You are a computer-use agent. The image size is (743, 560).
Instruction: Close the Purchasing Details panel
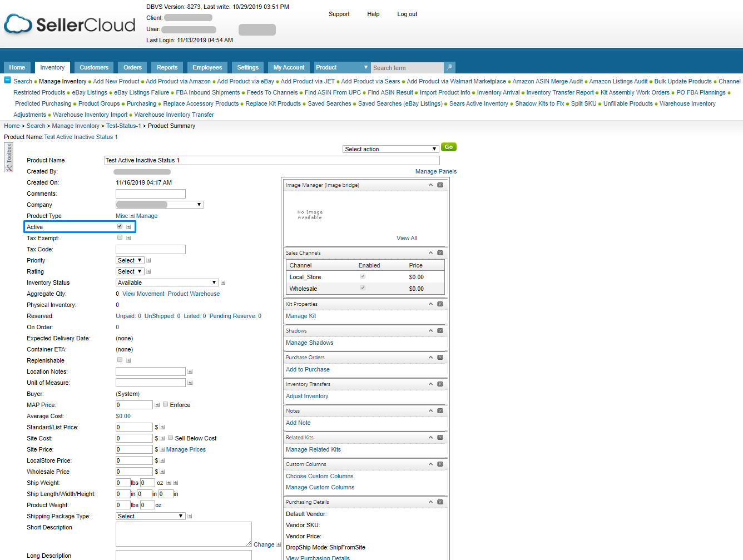pos(440,502)
